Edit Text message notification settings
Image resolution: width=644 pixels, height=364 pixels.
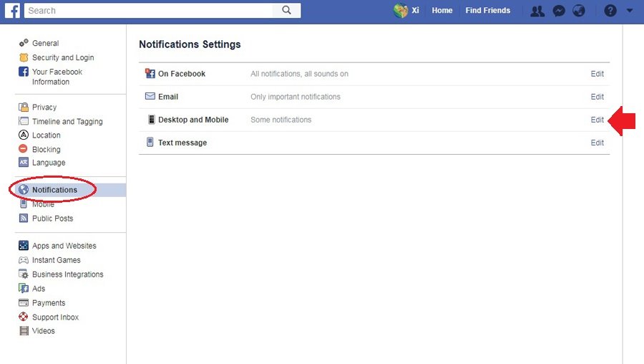coord(597,143)
